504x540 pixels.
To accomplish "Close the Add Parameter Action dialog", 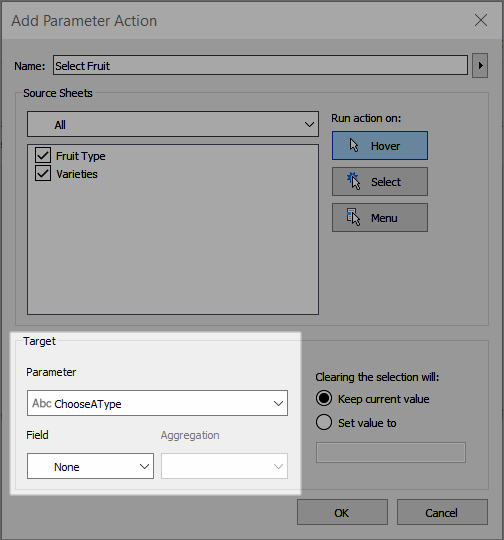I will point(481,20).
